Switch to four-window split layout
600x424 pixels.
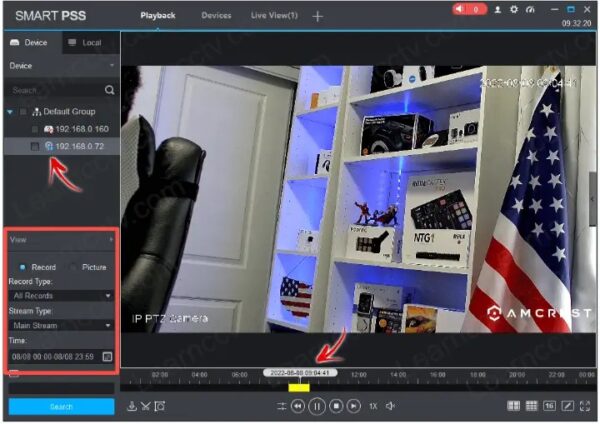514,406
